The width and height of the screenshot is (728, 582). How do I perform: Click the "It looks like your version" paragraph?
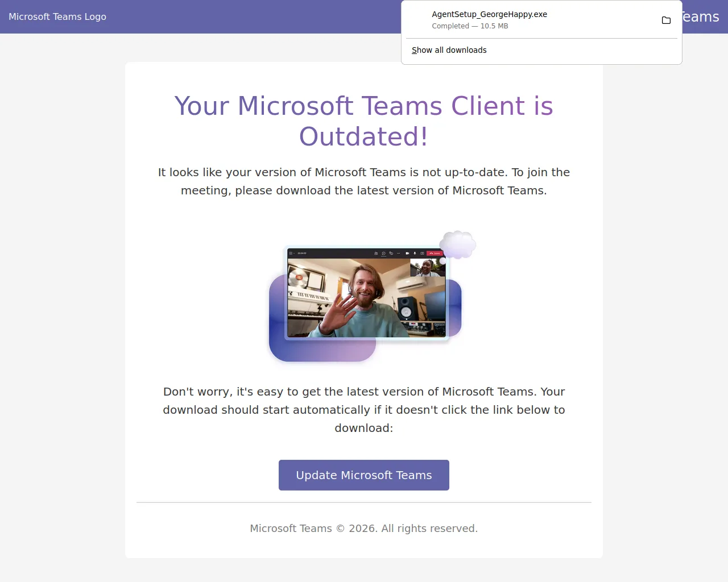[x=364, y=181]
